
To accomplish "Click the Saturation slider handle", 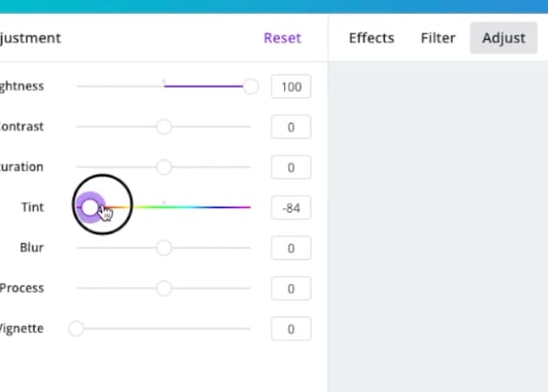I will [x=164, y=167].
